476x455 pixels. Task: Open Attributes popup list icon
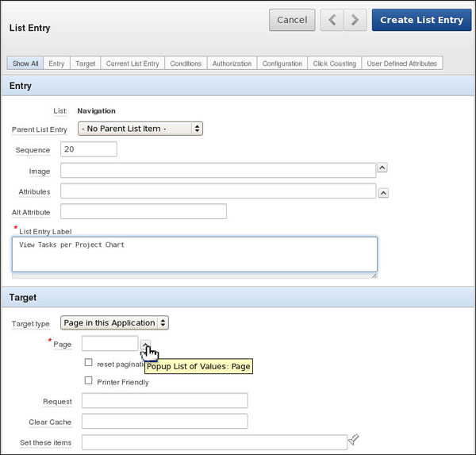(383, 192)
